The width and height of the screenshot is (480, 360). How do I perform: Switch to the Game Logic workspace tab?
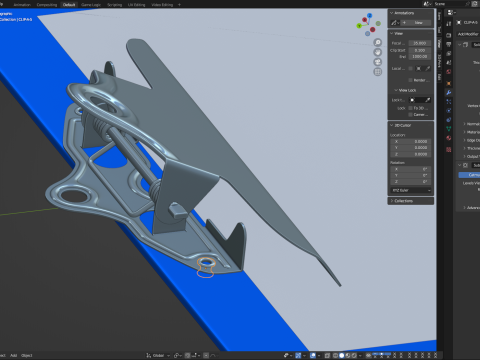pos(91,5)
